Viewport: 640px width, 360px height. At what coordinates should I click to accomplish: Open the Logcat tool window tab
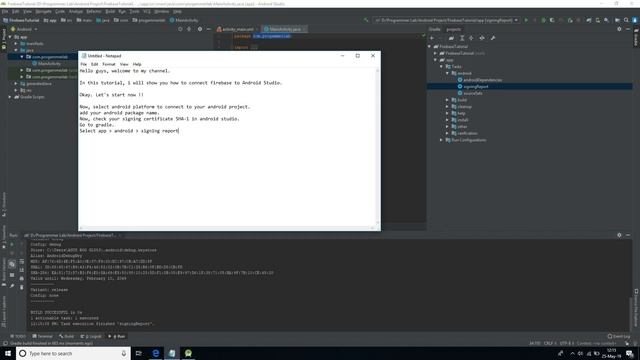coord(91,336)
